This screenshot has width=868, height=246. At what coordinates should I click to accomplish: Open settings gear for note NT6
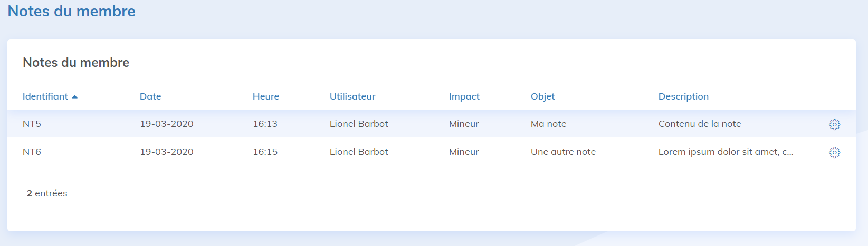pyautogui.click(x=834, y=152)
